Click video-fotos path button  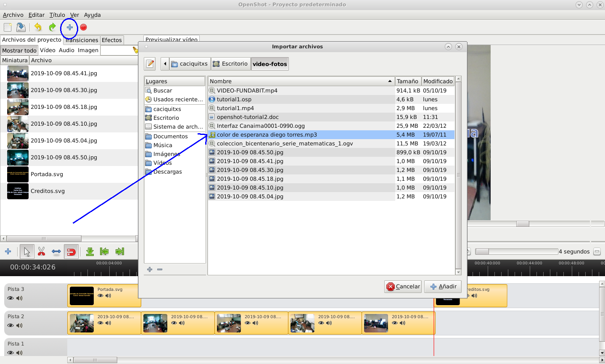(270, 64)
